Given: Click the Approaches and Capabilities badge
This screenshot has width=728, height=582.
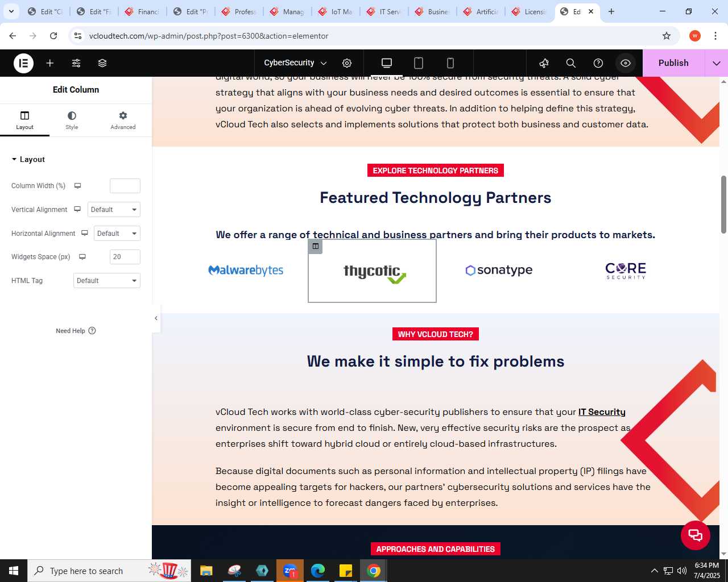Looking at the screenshot, I should (436, 549).
